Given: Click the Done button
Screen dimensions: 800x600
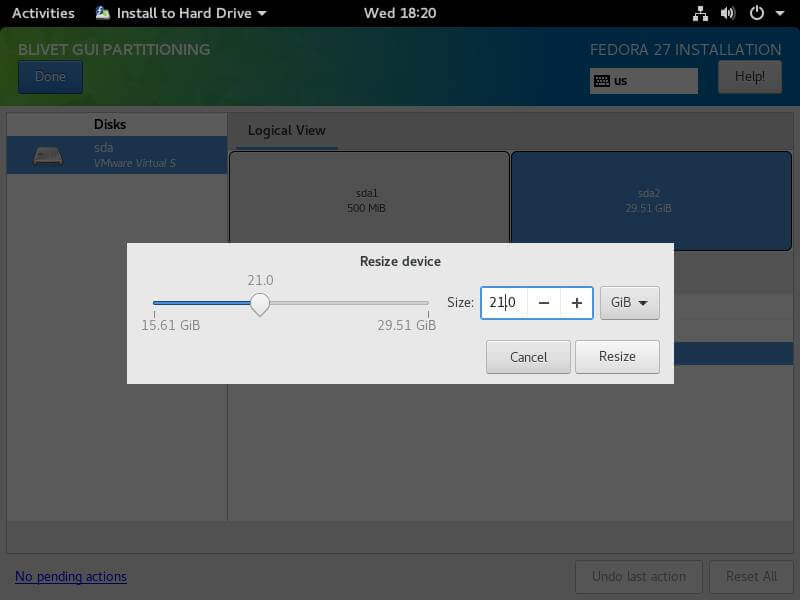Looking at the screenshot, I should tap(50, 77).
